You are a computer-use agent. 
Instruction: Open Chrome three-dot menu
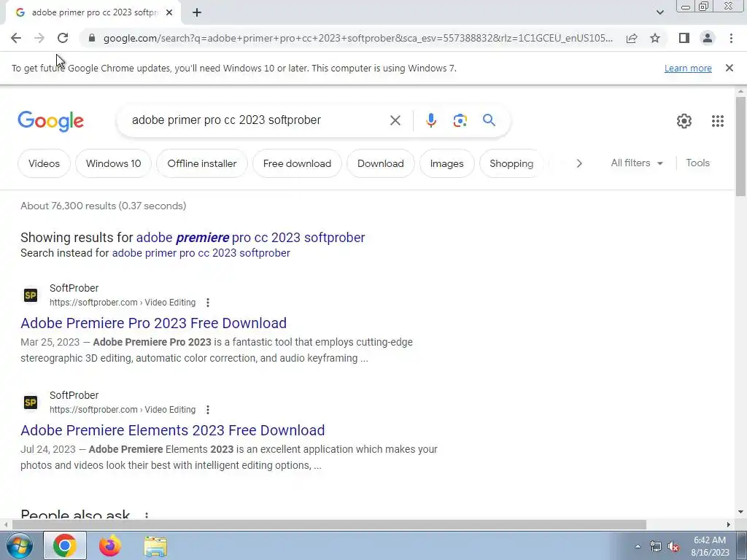click(731, 38)
